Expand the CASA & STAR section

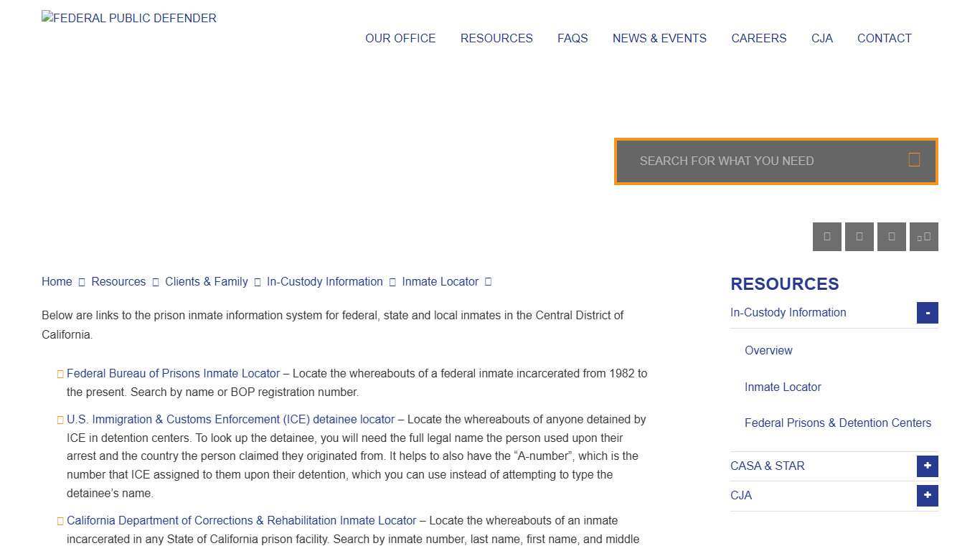pyautogui.click(x=927, y=466)
